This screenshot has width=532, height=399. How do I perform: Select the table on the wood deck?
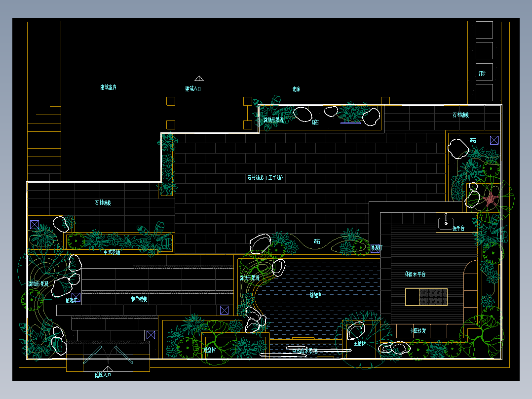click(x=426, y=297)
